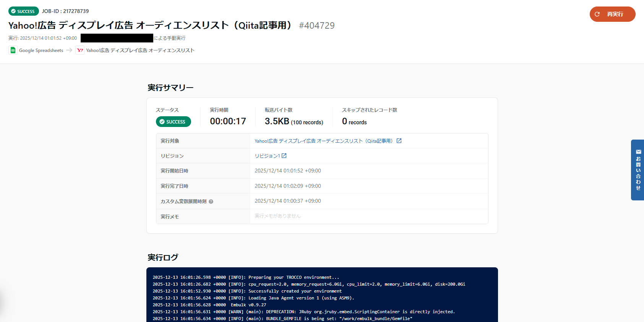Click the external link icon beside 実行対象 link
Viewport: 644px width, 322px height.
pyautogui.click(x=399, y=141)
